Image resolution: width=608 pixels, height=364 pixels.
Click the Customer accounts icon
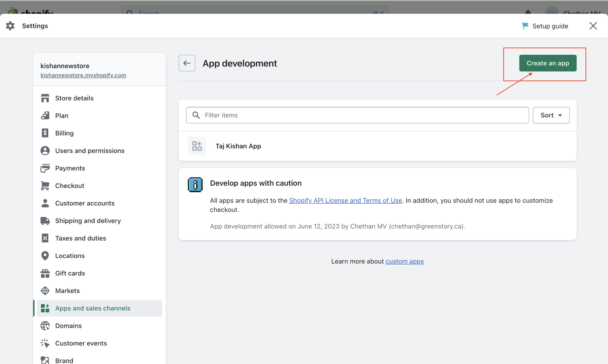click(x=45, y=203)
